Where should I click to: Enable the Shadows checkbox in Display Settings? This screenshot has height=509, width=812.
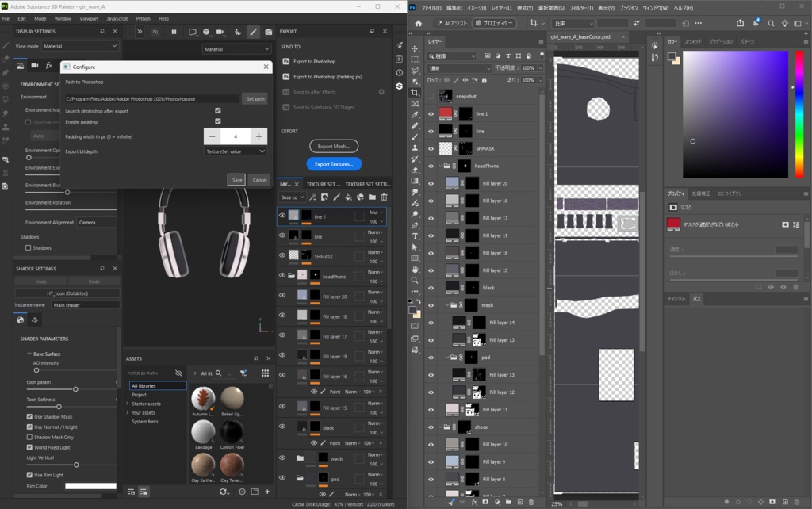pyautogui.click(x=28, y=247)
